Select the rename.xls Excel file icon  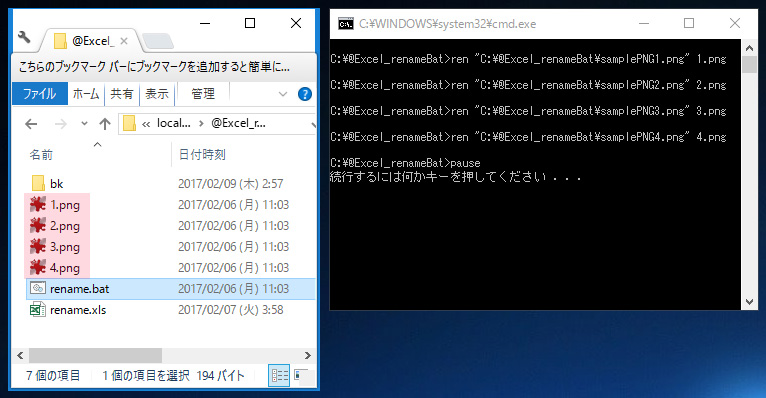[38, 310]
